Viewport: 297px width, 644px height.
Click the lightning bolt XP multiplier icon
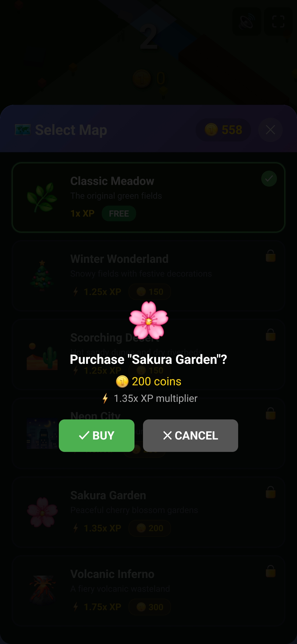pos(105,398)
